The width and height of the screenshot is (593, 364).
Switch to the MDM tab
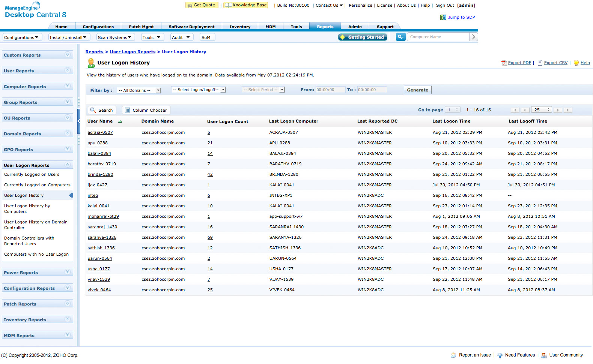[271, 27]
